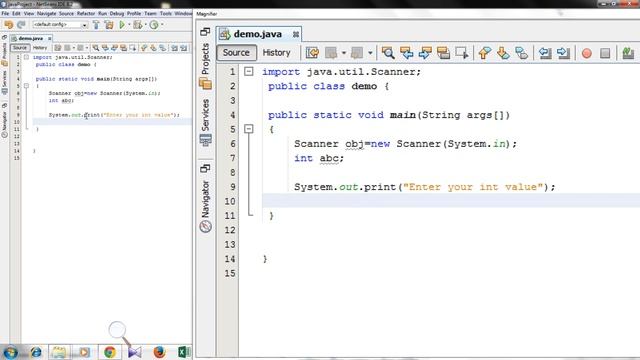Toggle small Bookmark icon in NetBeans editor toolbar
The image size is (640, 360).
tap(162, 48)
